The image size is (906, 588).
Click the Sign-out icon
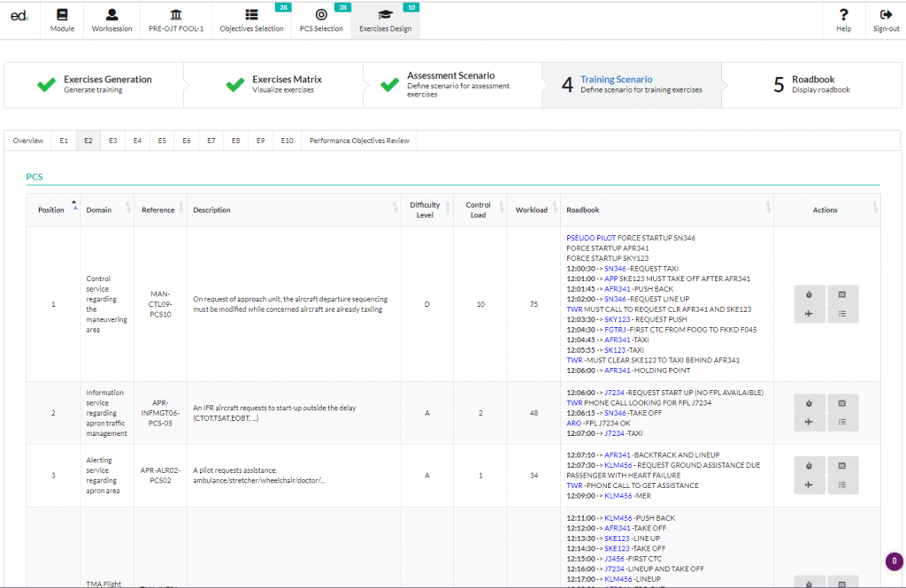[886, 15]
